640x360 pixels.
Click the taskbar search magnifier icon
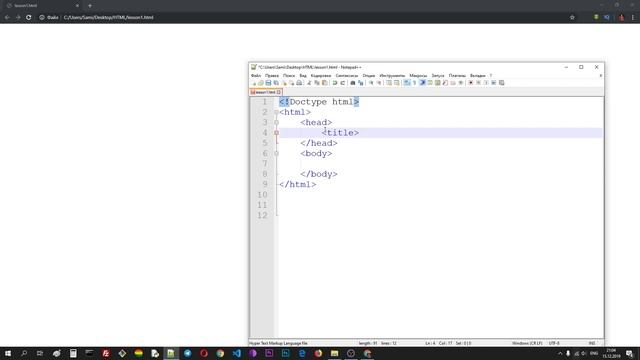click(x=24, y=353)
